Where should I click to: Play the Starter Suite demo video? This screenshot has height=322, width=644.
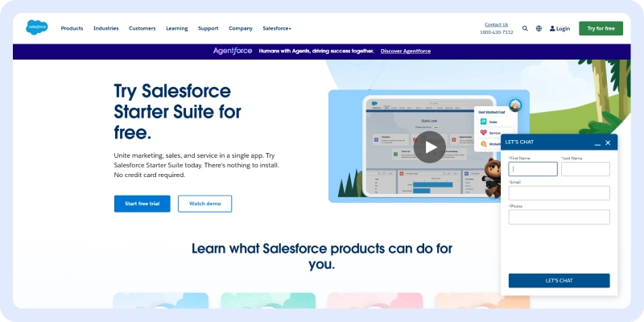(430, 147)
